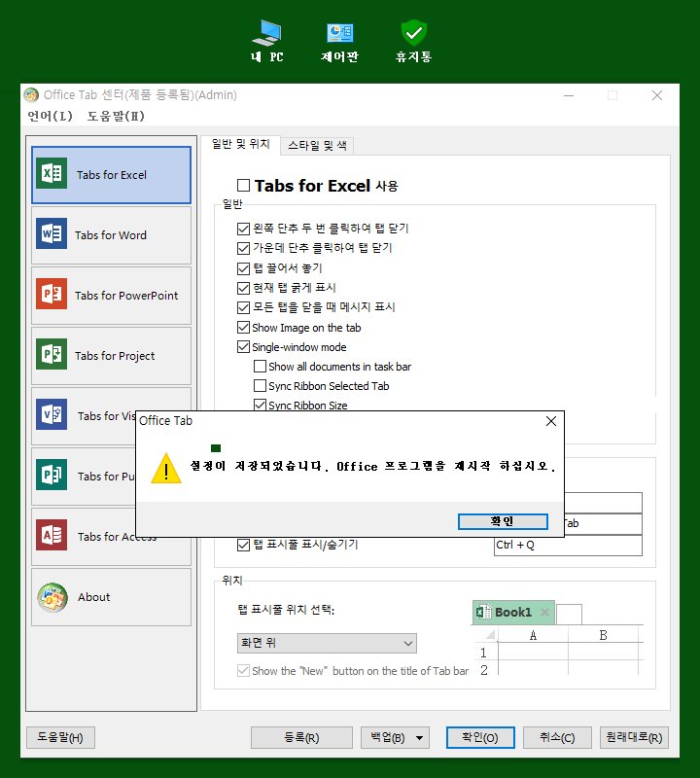Click the 원래대로(R) button

[x=634, y=738]
